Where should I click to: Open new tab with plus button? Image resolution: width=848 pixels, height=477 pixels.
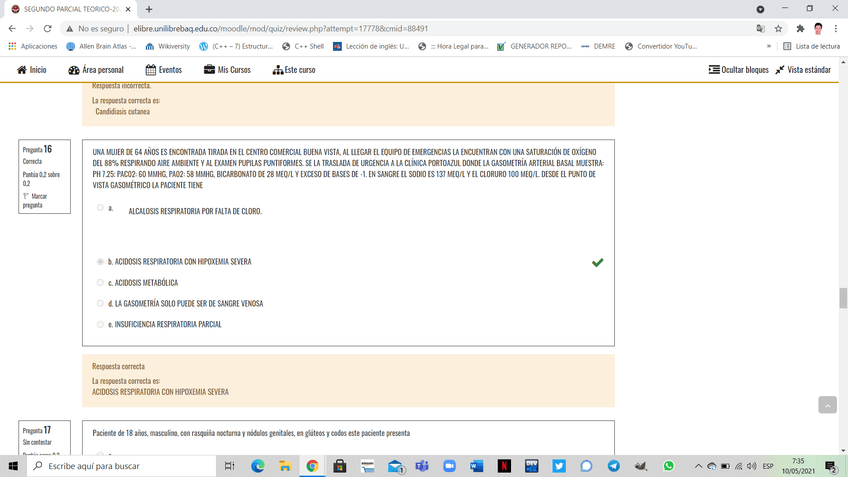[x=149, y=9]
